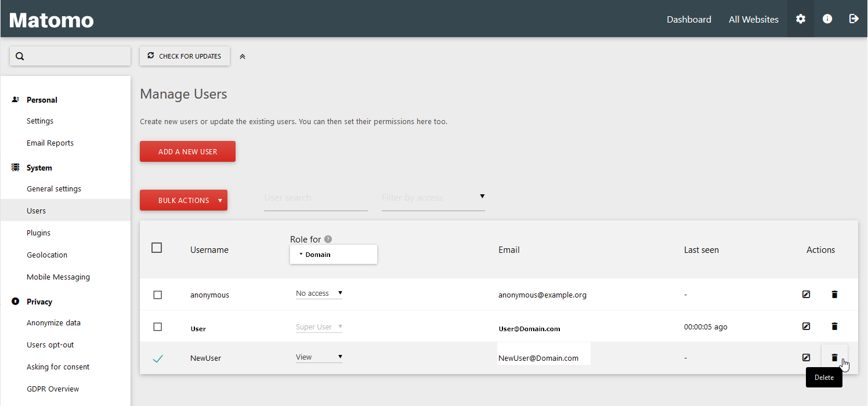
Task: Click the anonymous username cell
Action: point(209,295)
